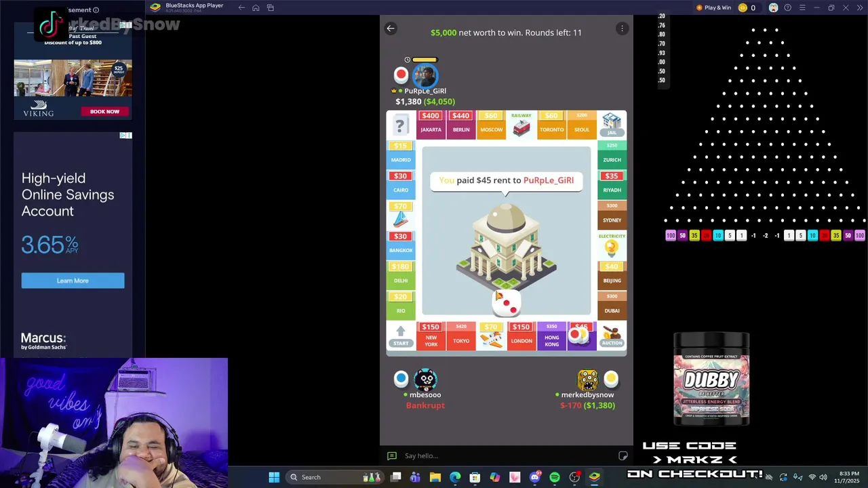Open Discord from taskbar
The width and height of the screenshot is (868, 488).
[x=535, y=477]
